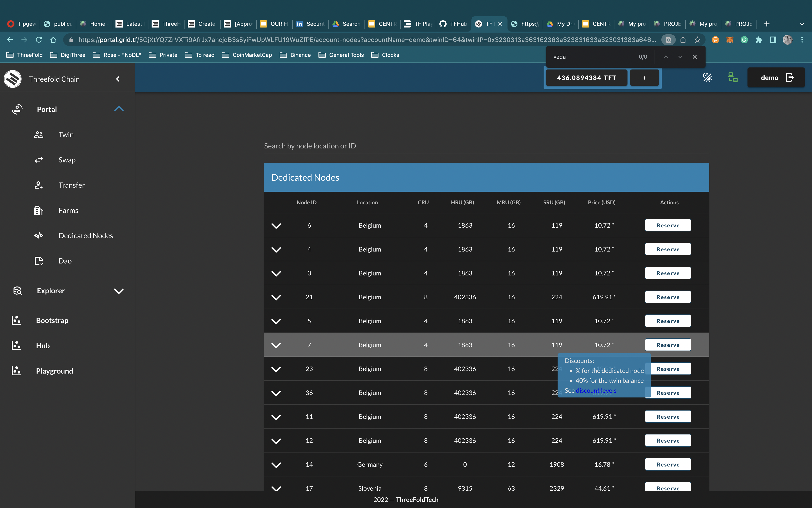Image resolution: width=812 pixels, height=508 pixels.
Task: Collapse the sidebar with the arrow toggle
Action: [x=118, y=79]
